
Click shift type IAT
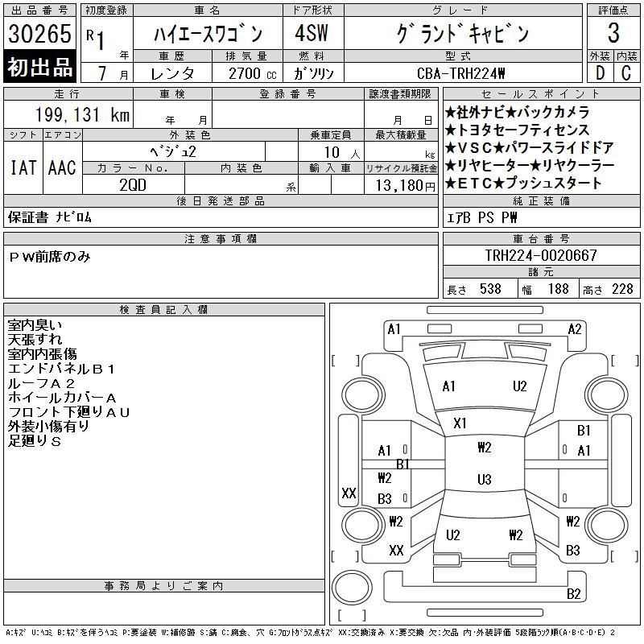click(x=23, y=167)
